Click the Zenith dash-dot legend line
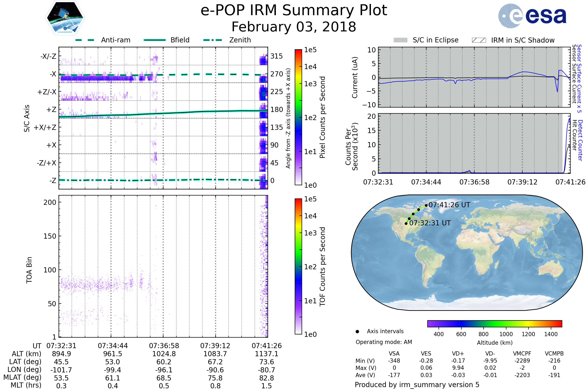 pos(213,40)
